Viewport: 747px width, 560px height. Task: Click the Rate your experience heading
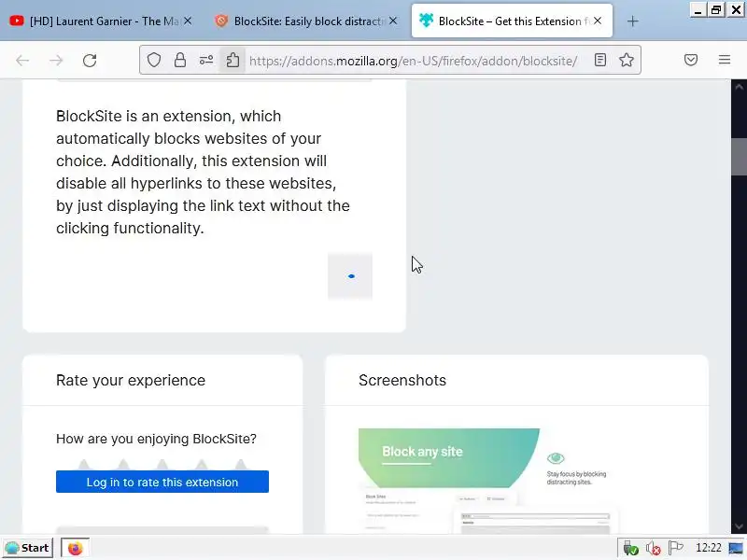point(131,381)
